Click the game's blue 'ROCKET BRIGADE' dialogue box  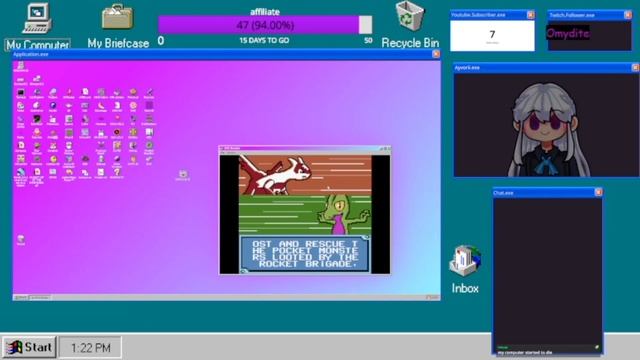tap(305, 254)
